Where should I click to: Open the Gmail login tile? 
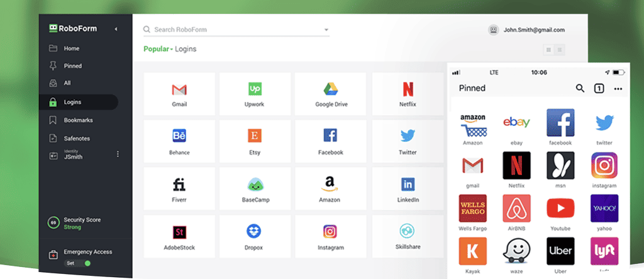coord(179,94)
